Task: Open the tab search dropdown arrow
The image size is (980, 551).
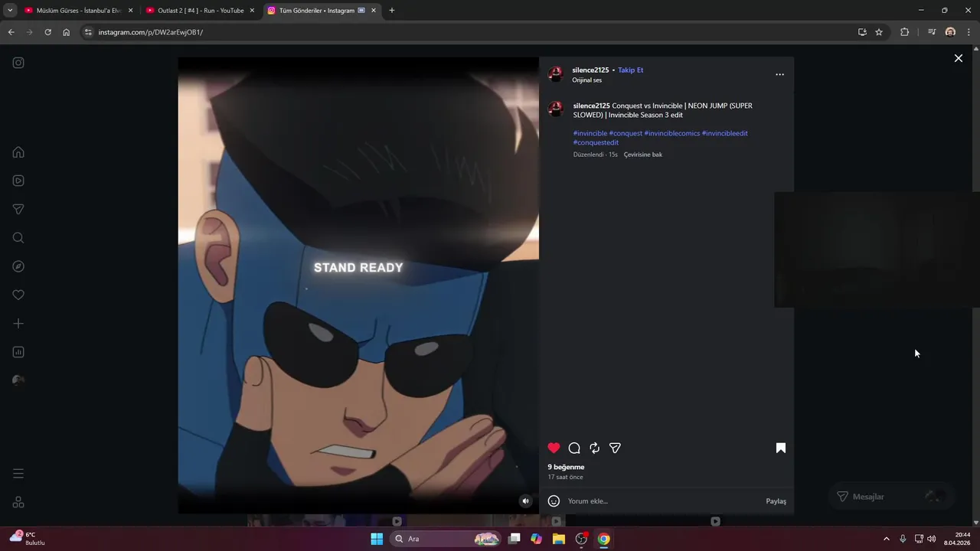Action: point(10,11)
